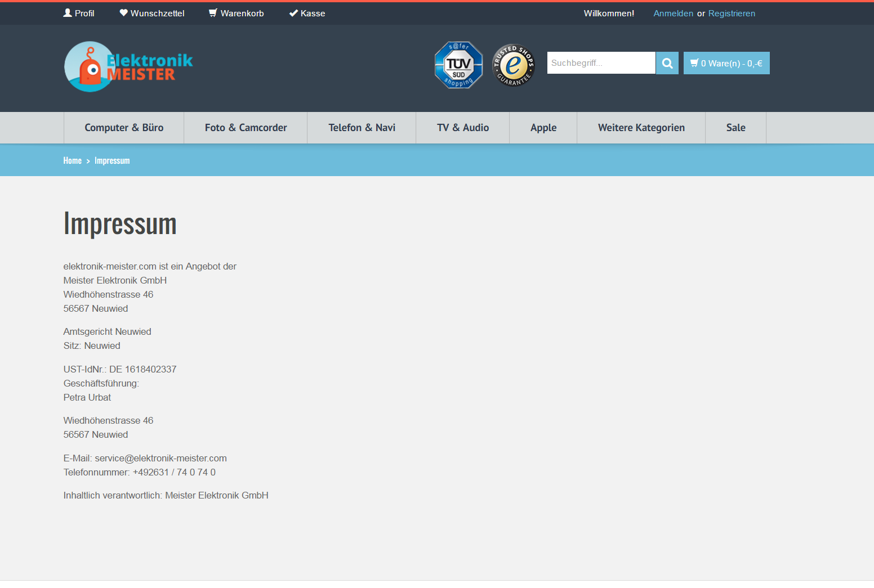Click the Elektronik Meister logo

[128, 66]
